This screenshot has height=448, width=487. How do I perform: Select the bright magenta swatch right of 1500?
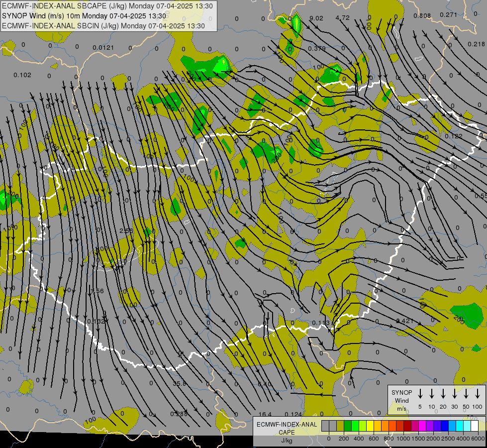pos(423,426)
